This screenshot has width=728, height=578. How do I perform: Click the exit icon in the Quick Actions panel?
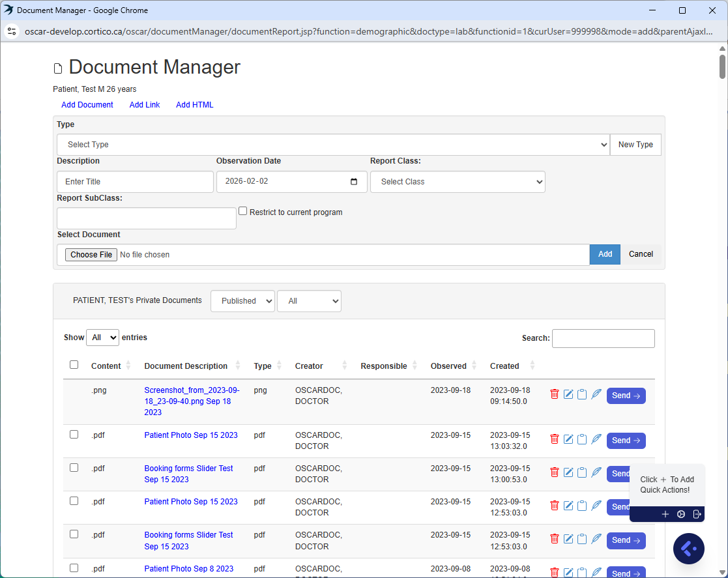click(x=697, y=514)
